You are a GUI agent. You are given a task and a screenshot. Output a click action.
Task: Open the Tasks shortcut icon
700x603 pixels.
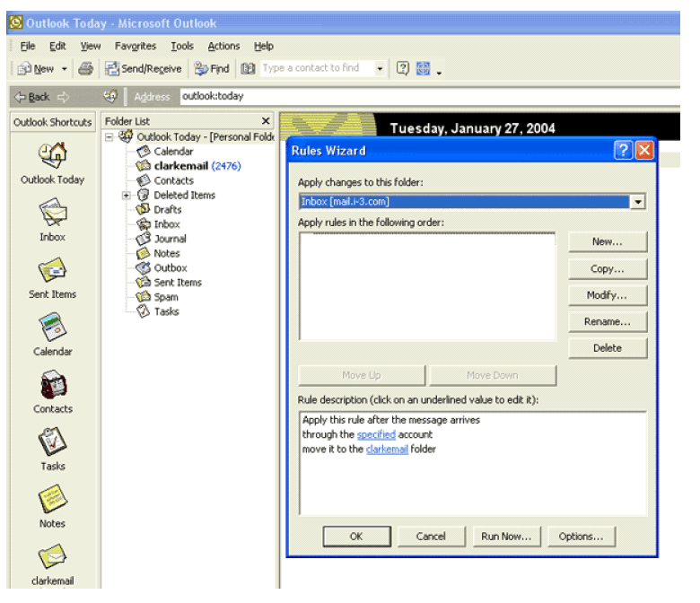(x=52, y=441)
